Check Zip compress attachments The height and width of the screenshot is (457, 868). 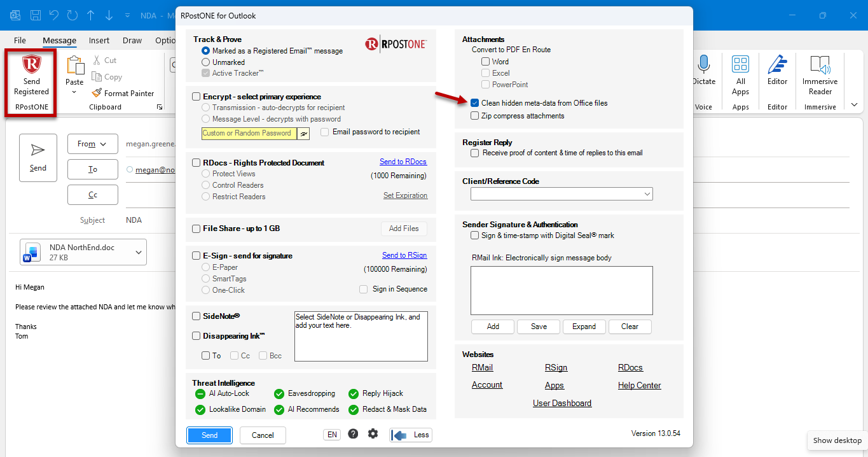click(474, 116)
